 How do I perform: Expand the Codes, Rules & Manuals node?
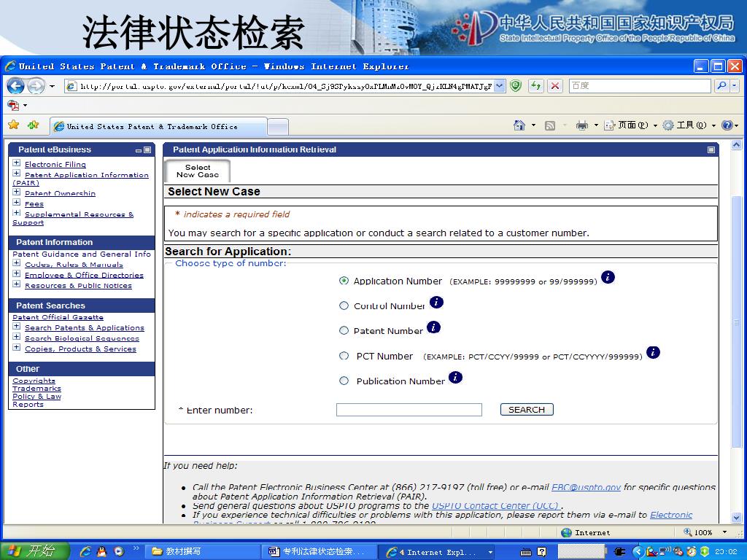(17, 262)
